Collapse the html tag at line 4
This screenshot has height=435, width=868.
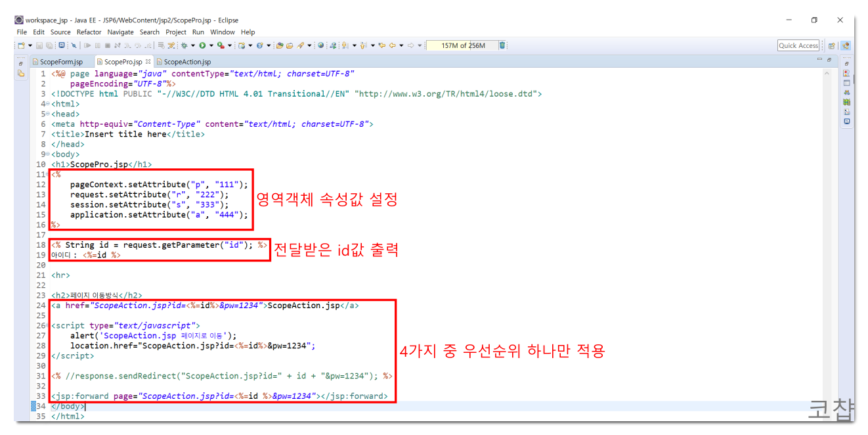point(48,104)
